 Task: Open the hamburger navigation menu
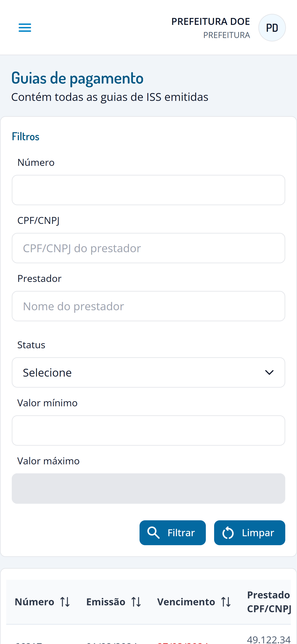(25, 27)
